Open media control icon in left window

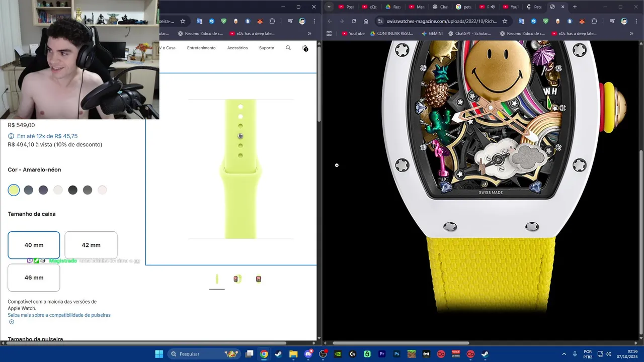coord(290,21)
